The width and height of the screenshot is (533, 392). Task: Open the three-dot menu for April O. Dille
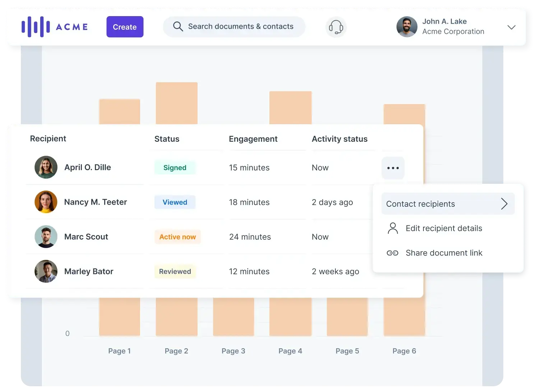393,168
